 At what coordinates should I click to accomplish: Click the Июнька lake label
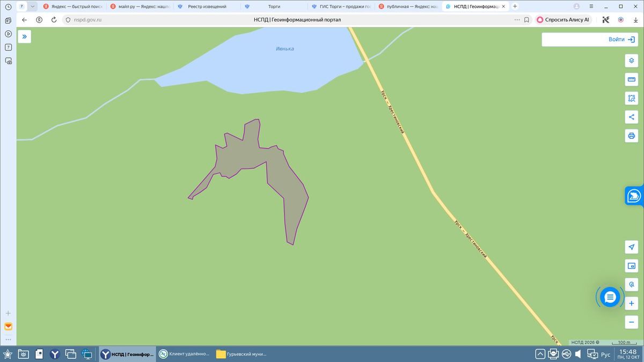(x=285, y=49)
